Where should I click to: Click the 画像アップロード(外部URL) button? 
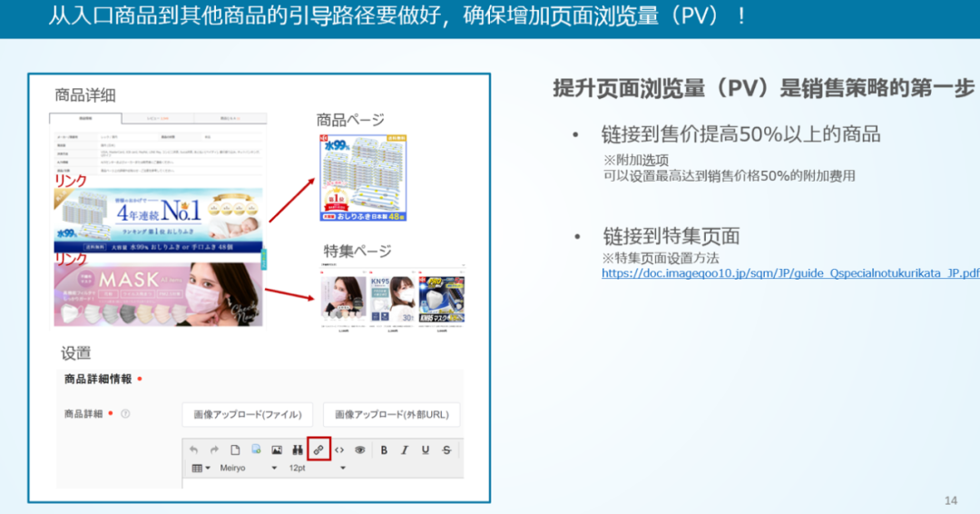392,415
